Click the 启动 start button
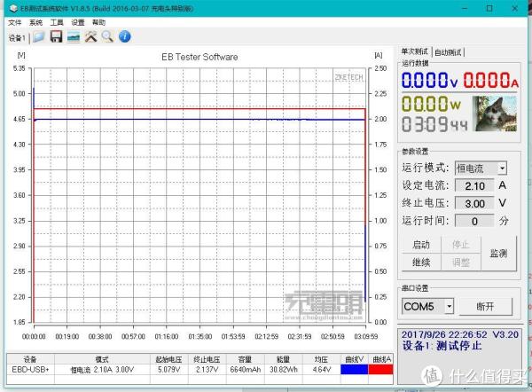Screen dimensions: 532x392 pos(421,245)
